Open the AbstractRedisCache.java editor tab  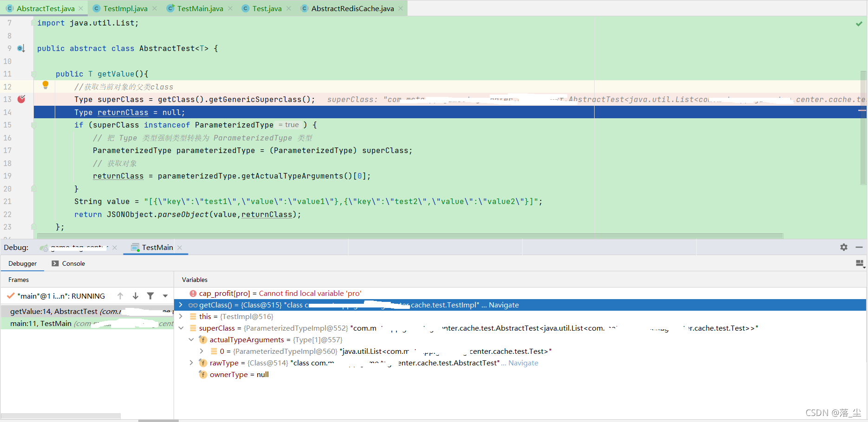coord(352,8)
